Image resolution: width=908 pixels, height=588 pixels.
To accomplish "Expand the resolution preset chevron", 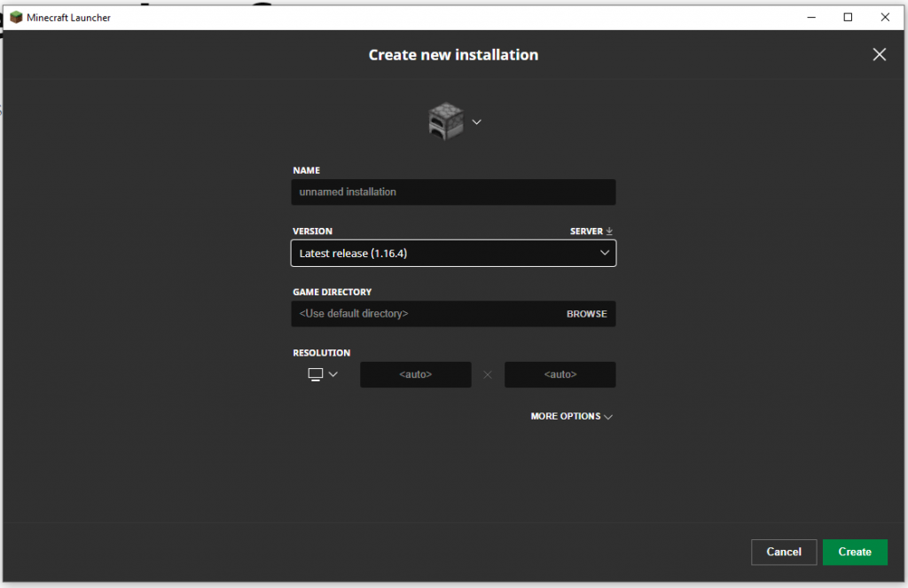I will 333,374.
